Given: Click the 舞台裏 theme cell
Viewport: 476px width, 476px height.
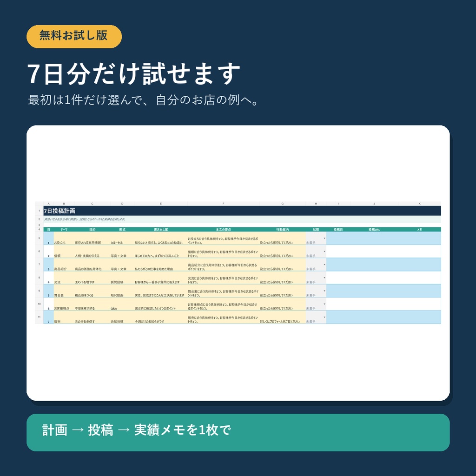Looking at the screenshot, I should 64,291.
